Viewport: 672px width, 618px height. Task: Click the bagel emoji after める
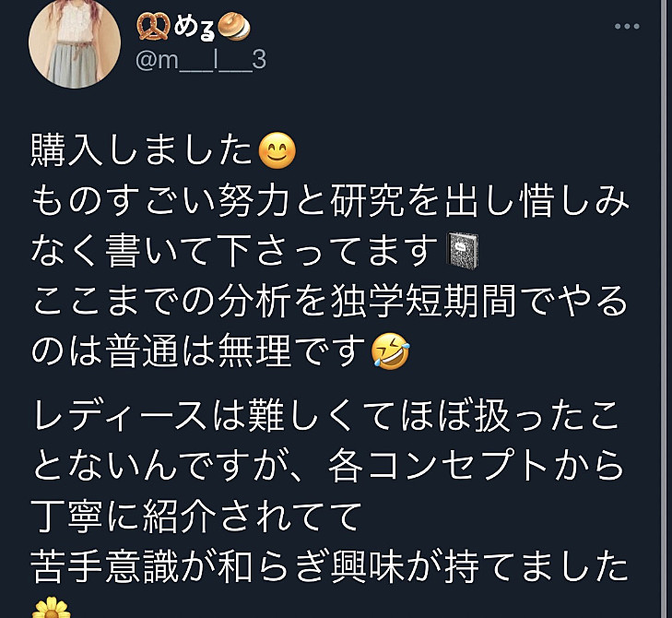[234, 27]
